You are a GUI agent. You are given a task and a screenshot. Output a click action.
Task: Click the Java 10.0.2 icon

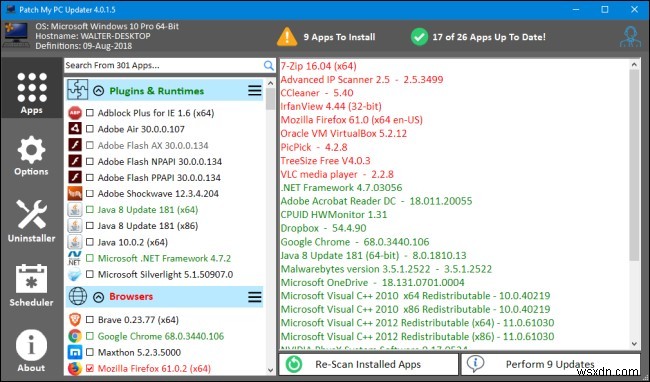75,242
